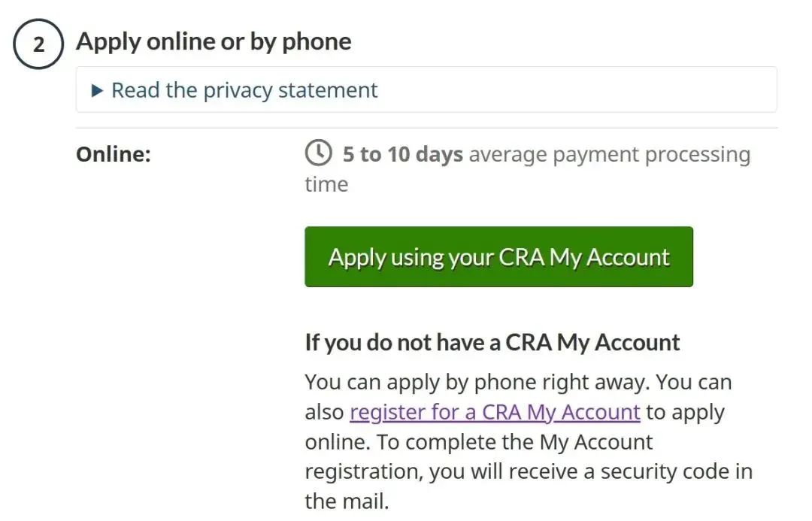The height and width of the screenshot is (521, 812).
Task: Open 'register for a CRA My Account' link
Action: pos(495,412)
